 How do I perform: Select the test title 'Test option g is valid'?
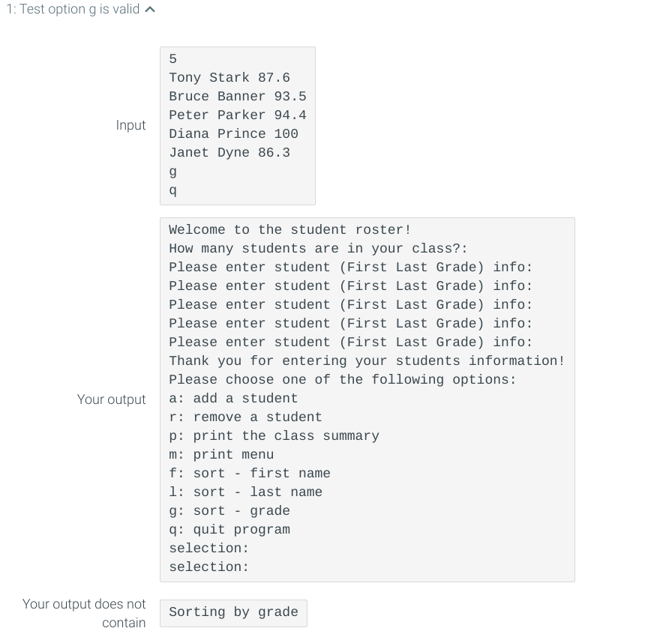(77, 9)
